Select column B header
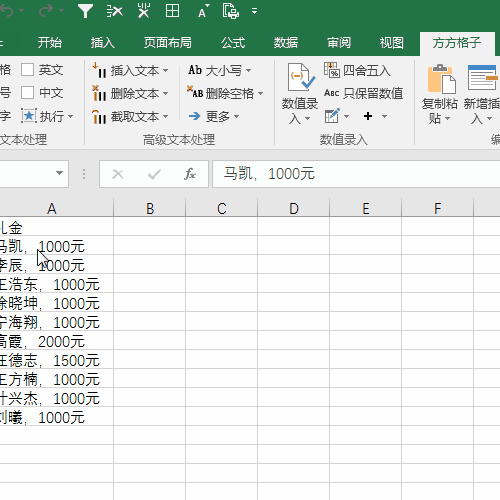 click(150, 208)
